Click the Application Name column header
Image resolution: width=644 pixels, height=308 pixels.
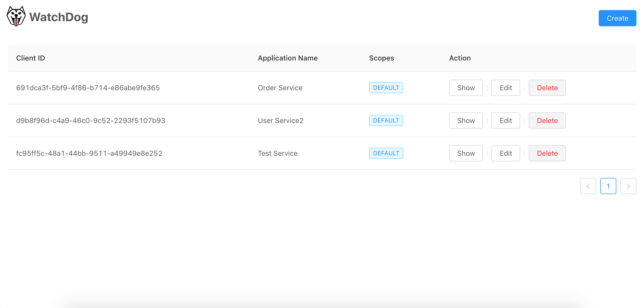tap(288, 58)
